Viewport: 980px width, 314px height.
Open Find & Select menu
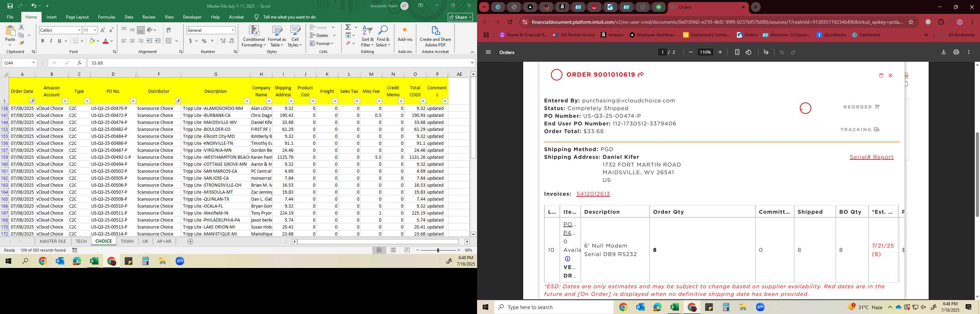pyautogui.click(x=383, y=37)
